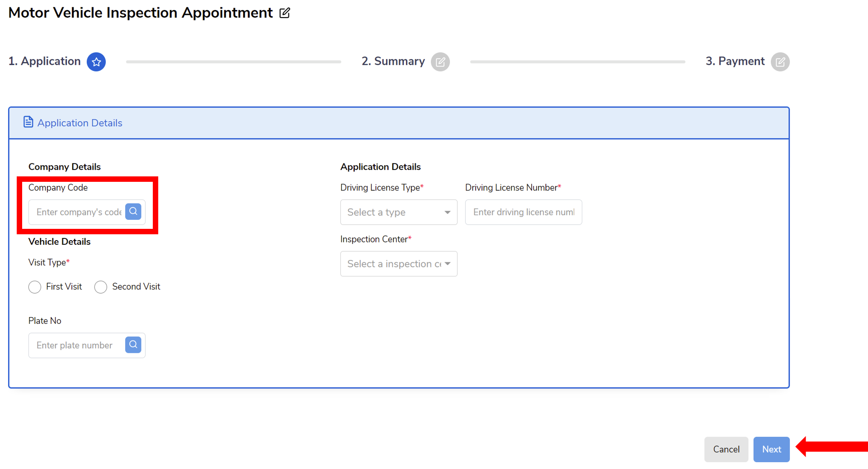This screenshot has width=868, height=469.
Task: Click the edit icon next to Payment step
Action: coord(780,62)
